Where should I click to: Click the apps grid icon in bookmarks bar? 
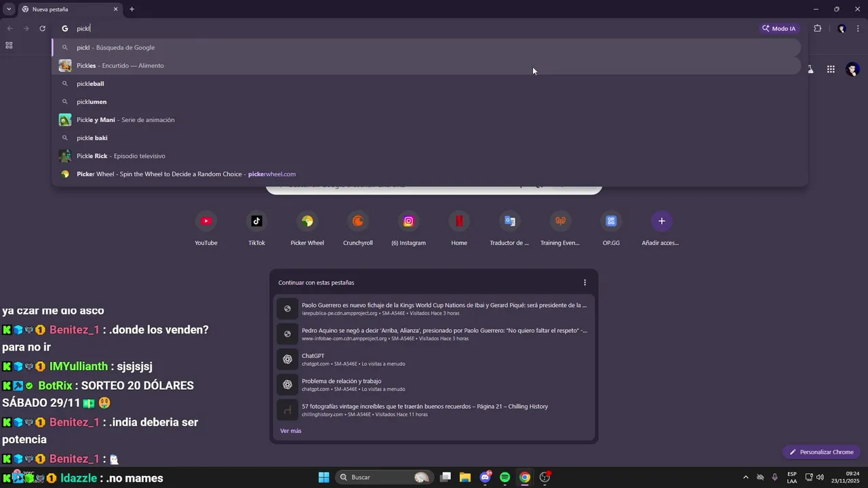pyautogui.click(x=9, y=45)
